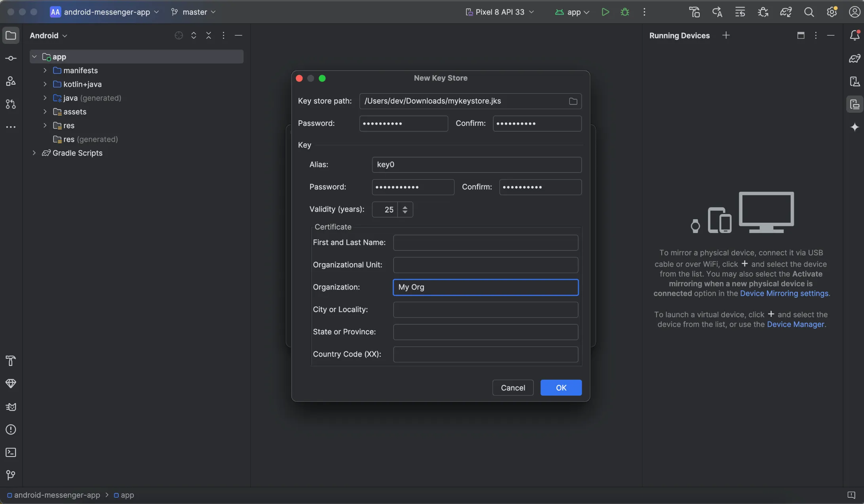
Task: Open the Project tool window folder icon
Action: [x=11, y=36]
